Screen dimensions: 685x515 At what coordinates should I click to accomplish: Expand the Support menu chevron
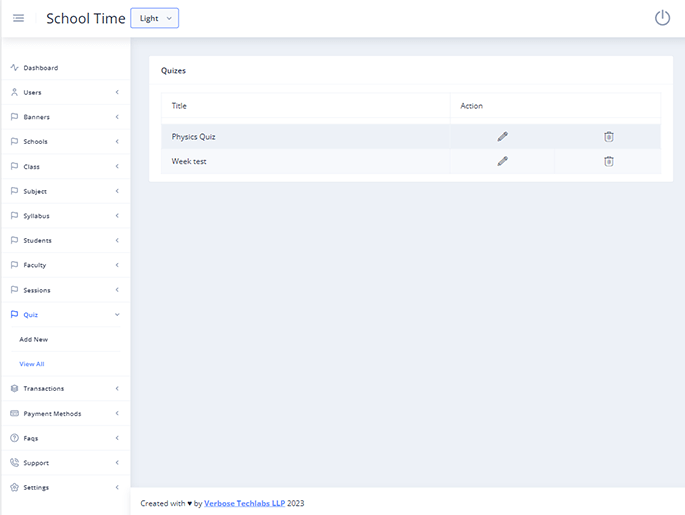click(117, 463)
